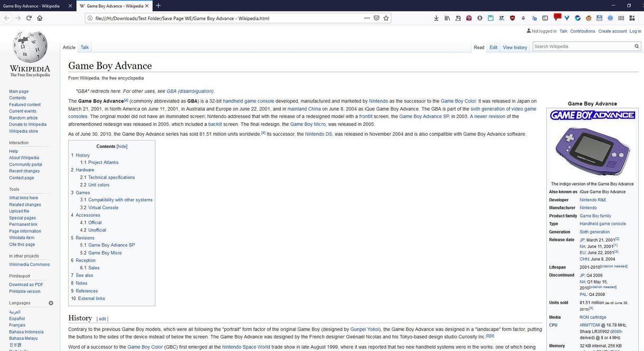Click the blue globe extension icon

click(610, 18)
